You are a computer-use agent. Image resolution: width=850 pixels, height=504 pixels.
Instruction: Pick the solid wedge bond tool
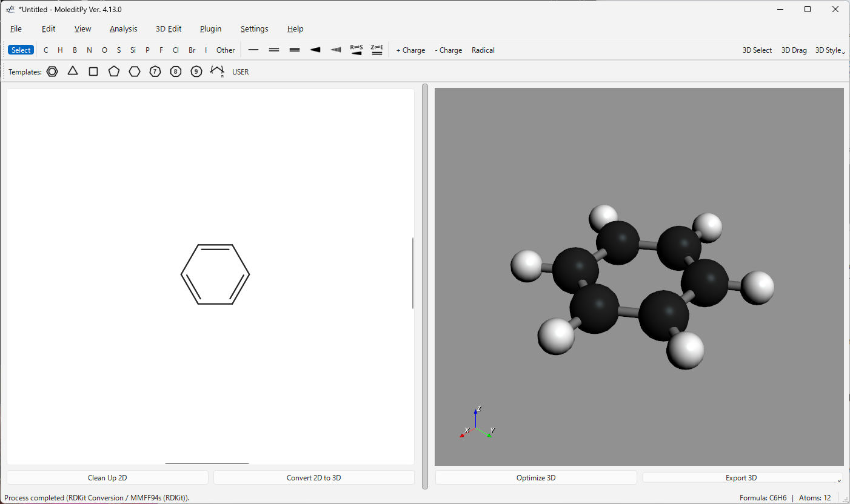pyautogui.click(x=315, y=50)
